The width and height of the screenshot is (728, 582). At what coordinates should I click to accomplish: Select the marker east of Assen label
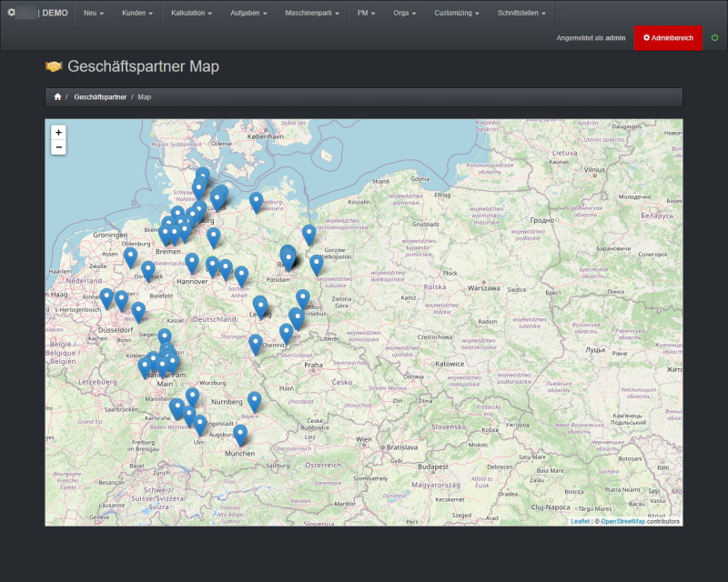tap(130, 257)
